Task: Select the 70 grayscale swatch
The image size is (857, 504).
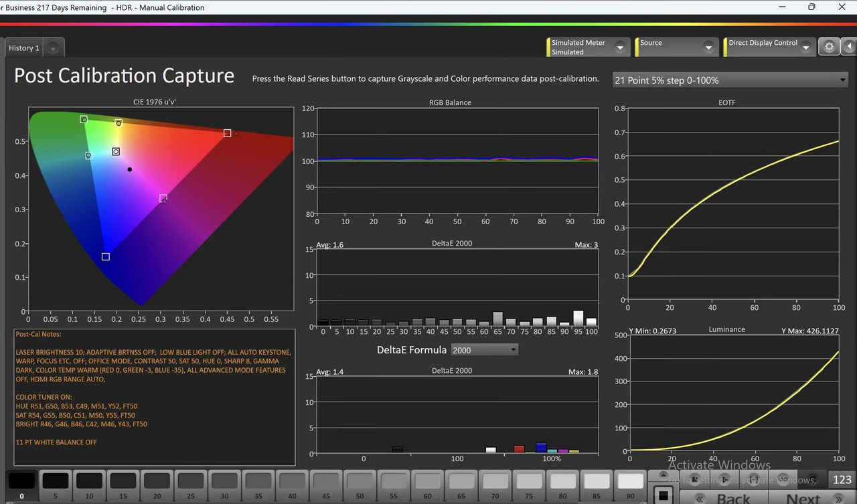Action: coord(495,485)
